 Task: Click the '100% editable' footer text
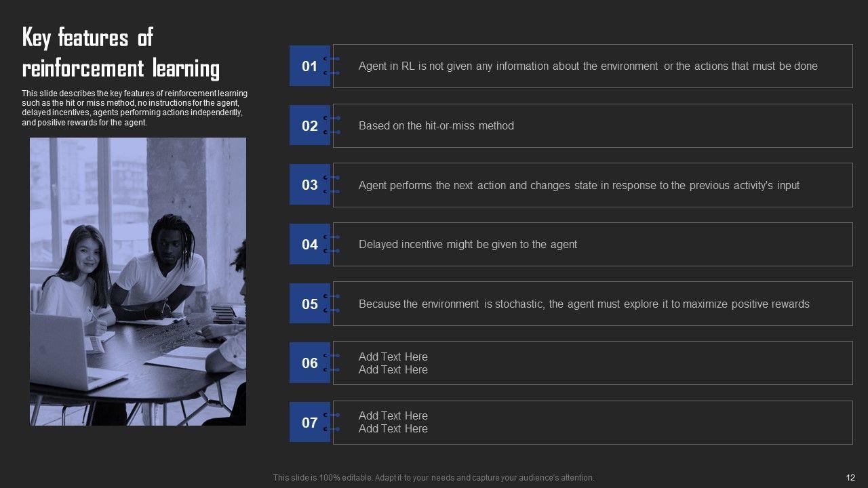(x=433, y=478)
